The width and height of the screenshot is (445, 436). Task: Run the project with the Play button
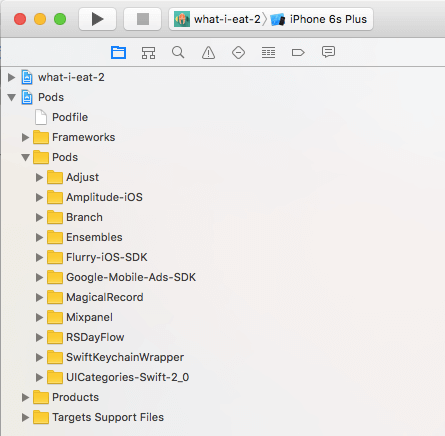pyautogui.click(x=97, y=19)
